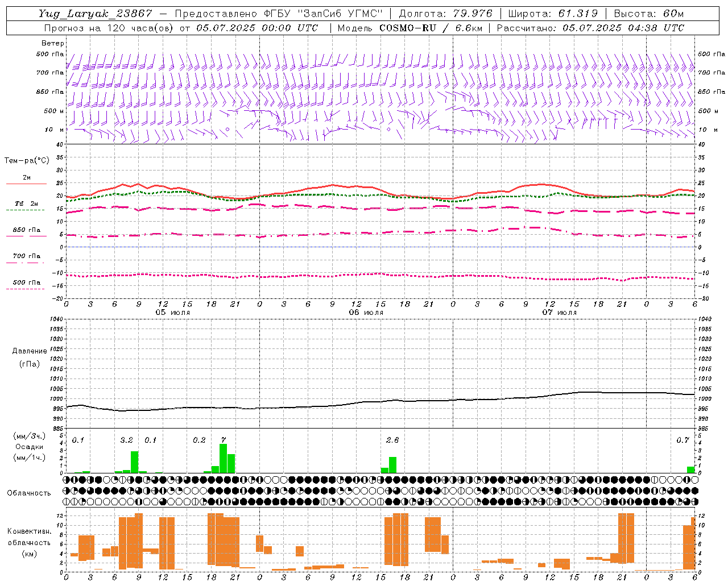Click the 07 июля date label
Screen dimensions: 728x582
(560, 313)
